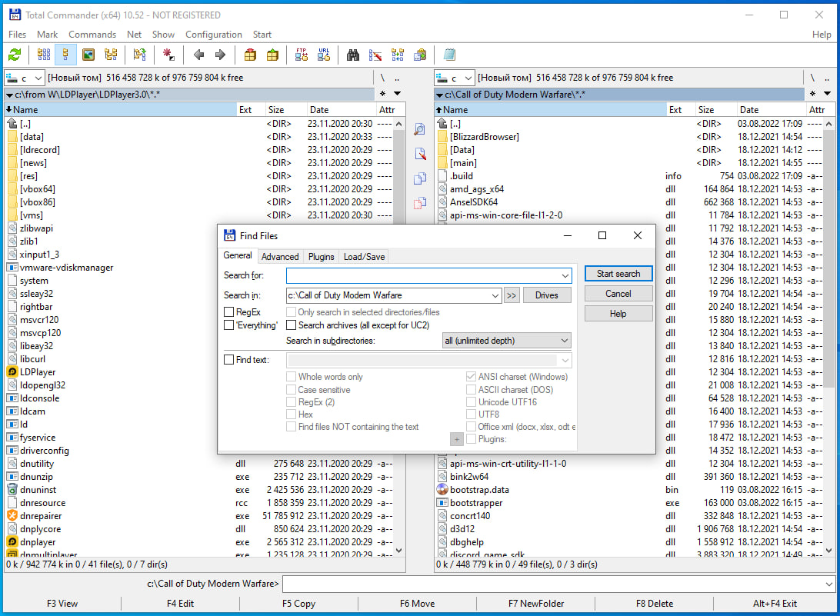Switch to Brief view using toolbar icon
840x616 pixels.
point(44,55)
